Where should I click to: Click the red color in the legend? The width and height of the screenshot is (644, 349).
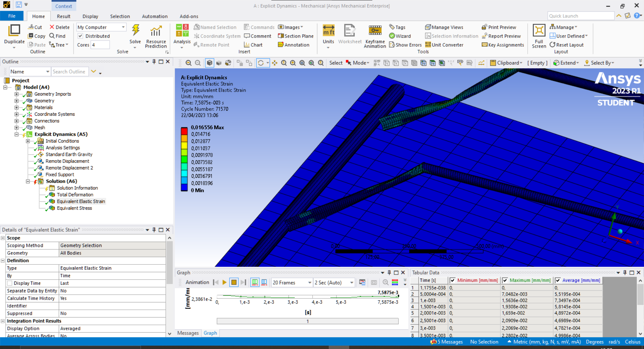tap(184, 131)
